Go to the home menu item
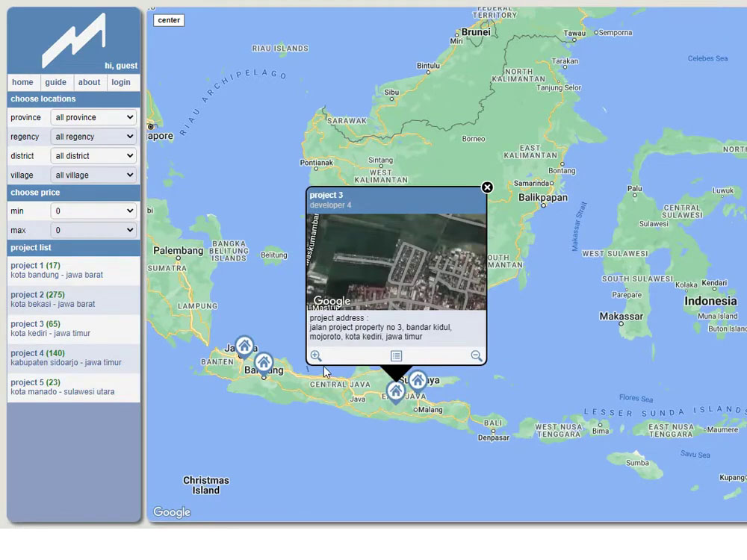 [x=23, y=82]
